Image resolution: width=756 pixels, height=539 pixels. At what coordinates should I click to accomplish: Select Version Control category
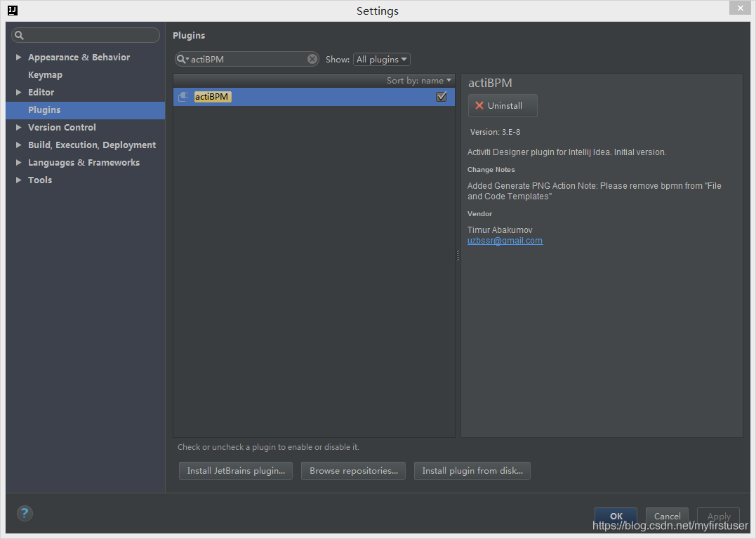point(62,127)
